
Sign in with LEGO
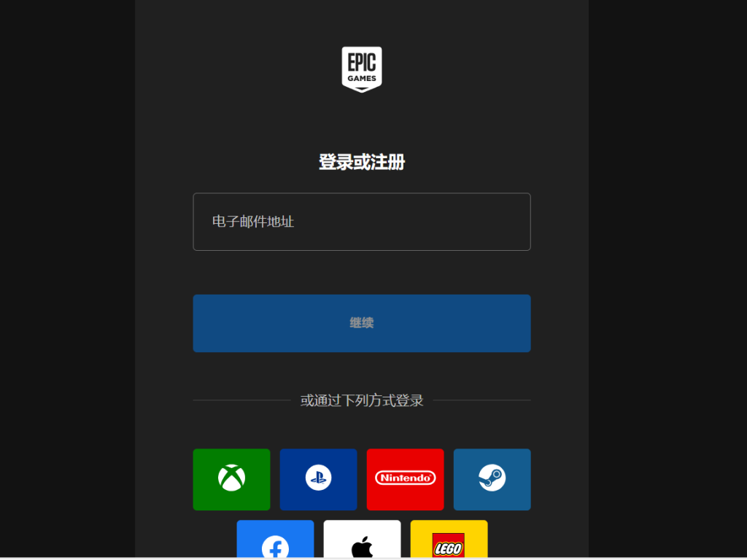click(x=449, y=540)
